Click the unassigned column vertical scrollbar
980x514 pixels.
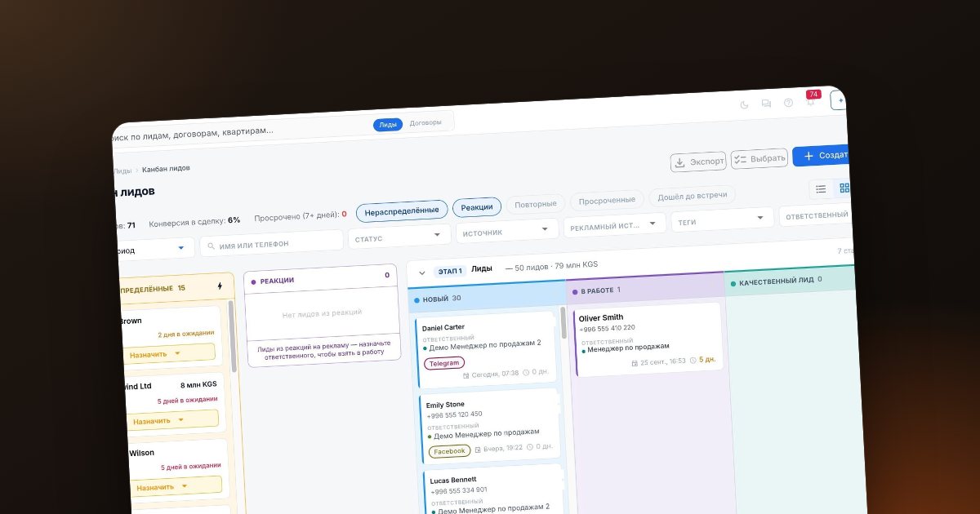point(232,336)
